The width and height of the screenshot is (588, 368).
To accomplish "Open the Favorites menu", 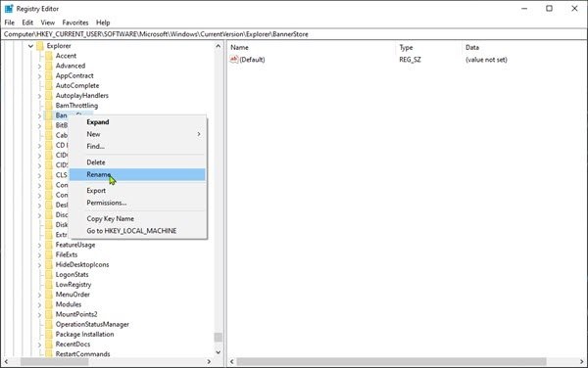I will click(x=75, y=23).
